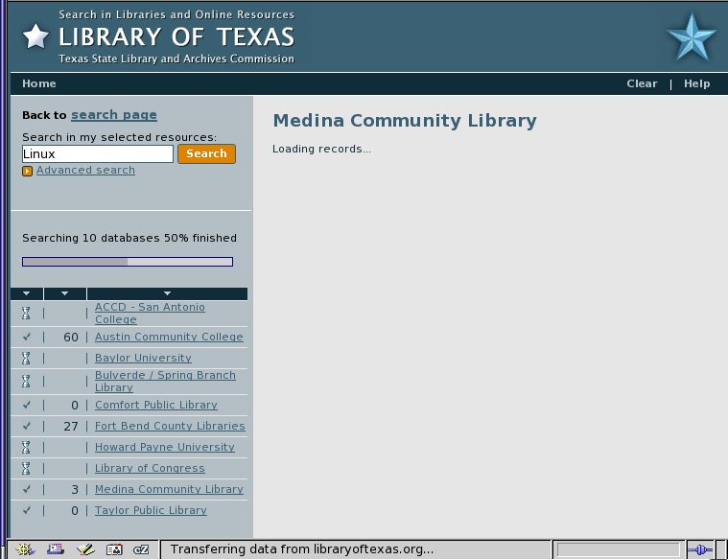
Task: Click the search progress bar
Action: click(127, 262)
